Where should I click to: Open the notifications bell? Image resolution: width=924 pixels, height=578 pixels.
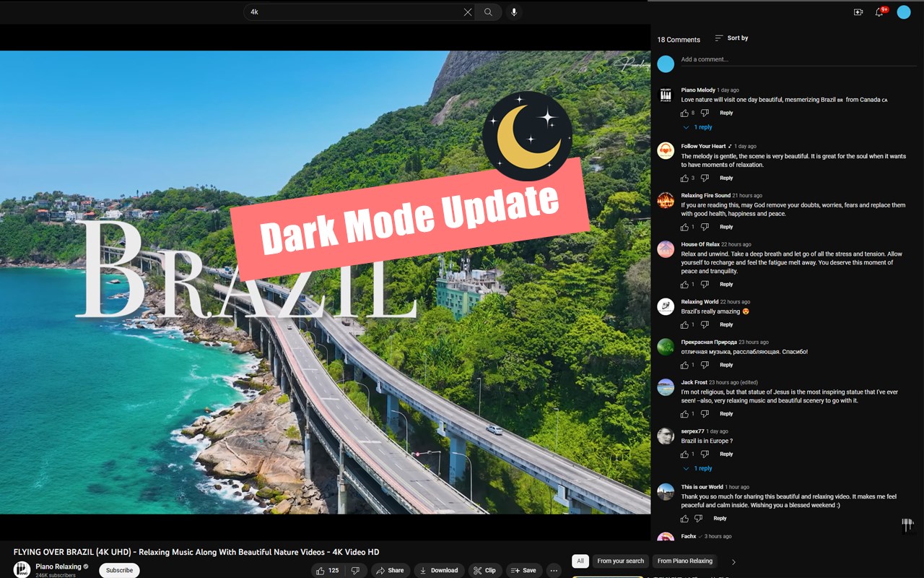click(x=879, y=12)
